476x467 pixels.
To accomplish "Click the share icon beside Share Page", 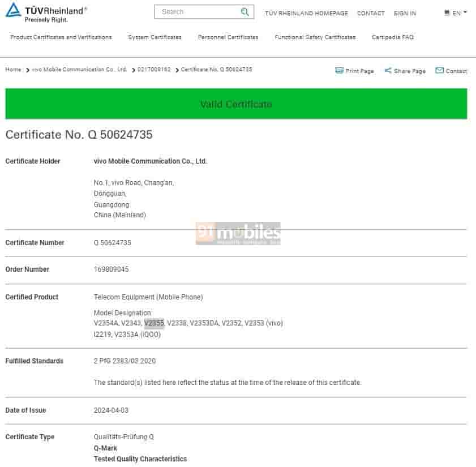I will (x=388, y=71).
